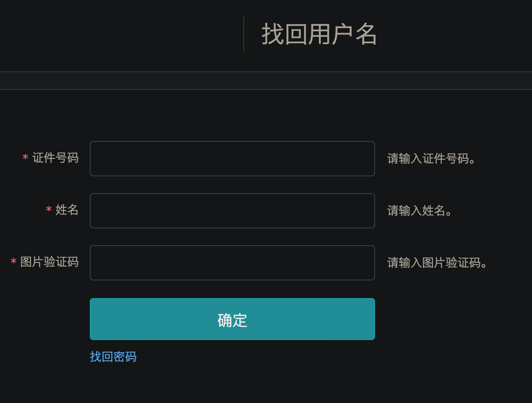Open the 找回密码 link
This screenshot has height=403, width=532.
(x=113, y=357)
